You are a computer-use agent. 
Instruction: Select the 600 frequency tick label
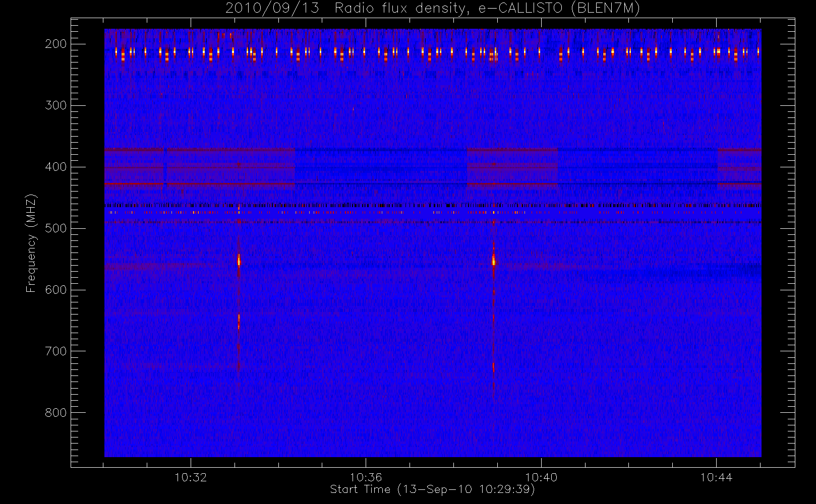pyautogui.click(x=55, y=290)
